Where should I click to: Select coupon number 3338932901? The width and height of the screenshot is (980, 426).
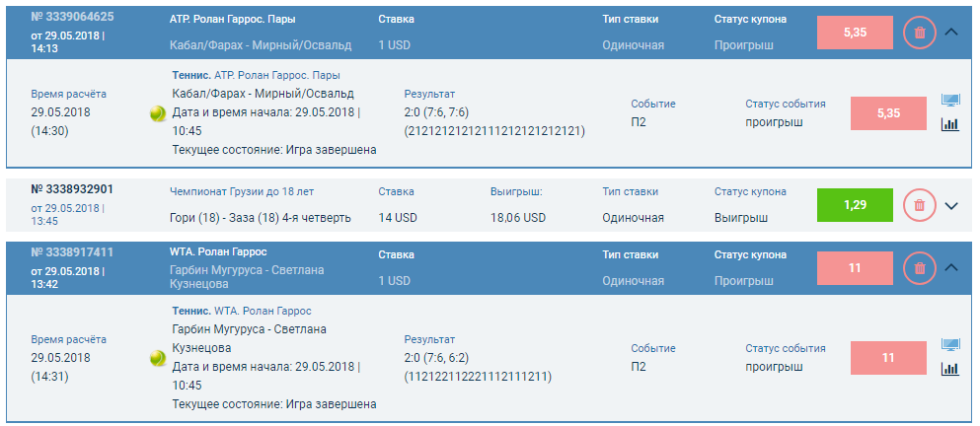(72, 189)
